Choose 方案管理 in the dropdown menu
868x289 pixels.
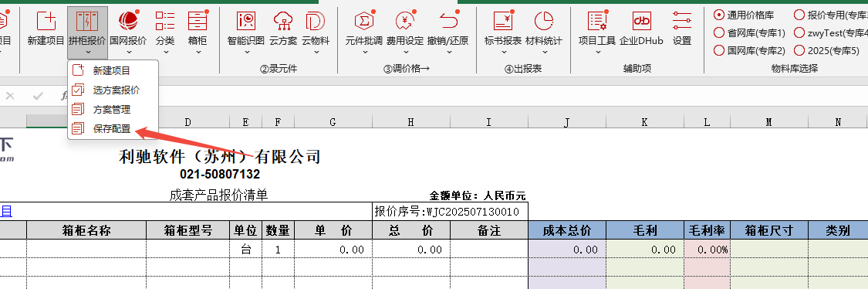pyautogui.click(x=113, y=109)
